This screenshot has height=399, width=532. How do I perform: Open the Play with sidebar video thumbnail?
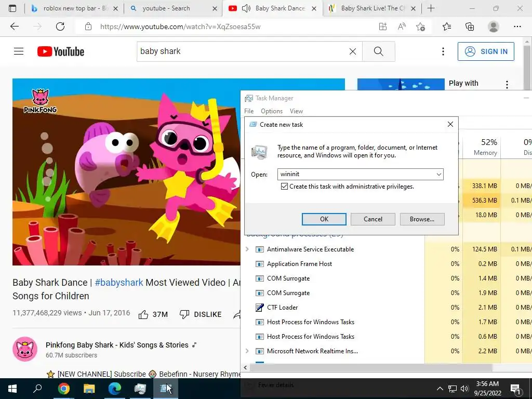[401, 85]
